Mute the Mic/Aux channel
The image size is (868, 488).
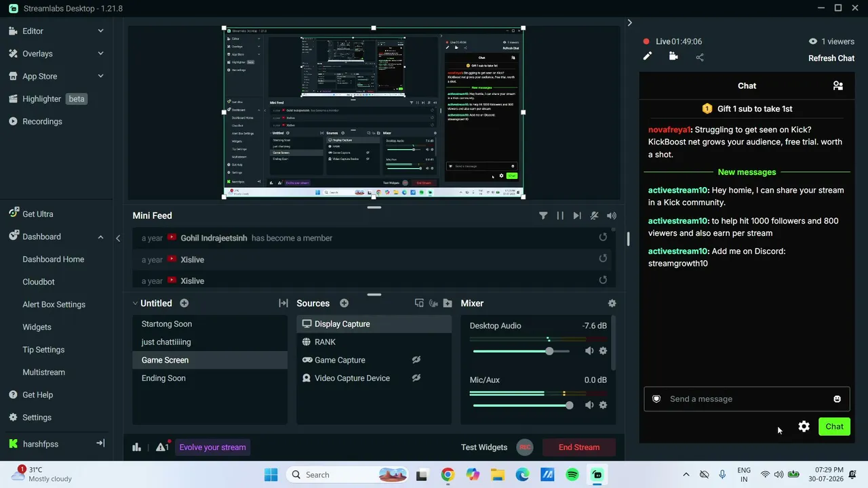point(589,405)
